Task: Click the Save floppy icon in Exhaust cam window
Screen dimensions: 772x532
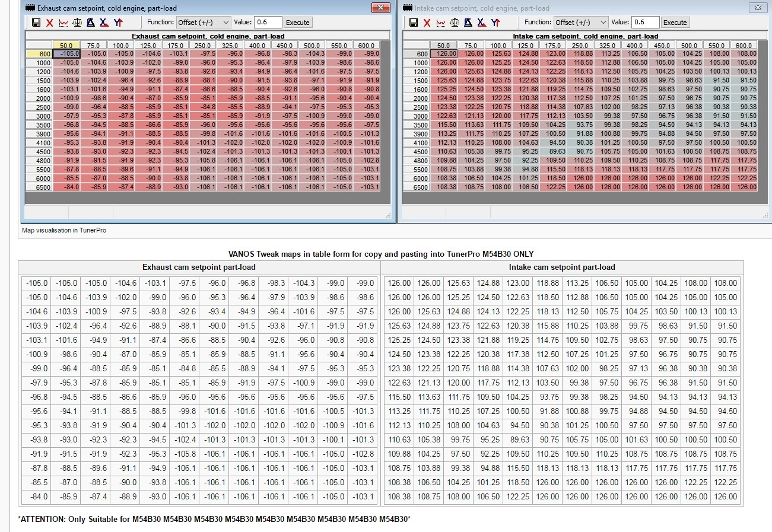Action: click(36, 23)
